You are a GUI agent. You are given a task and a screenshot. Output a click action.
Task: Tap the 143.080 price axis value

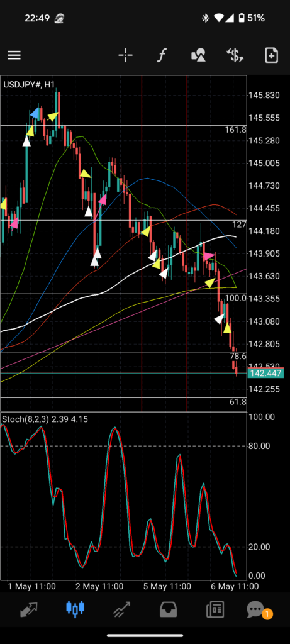pyautogui.click(x=264, y=321)
